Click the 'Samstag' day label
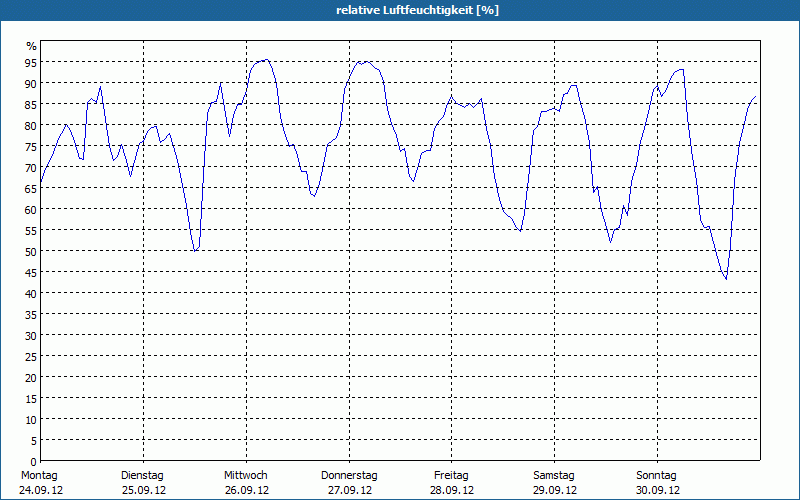The image size is (800, 500). pyautogui.click(x=554, y=476)
